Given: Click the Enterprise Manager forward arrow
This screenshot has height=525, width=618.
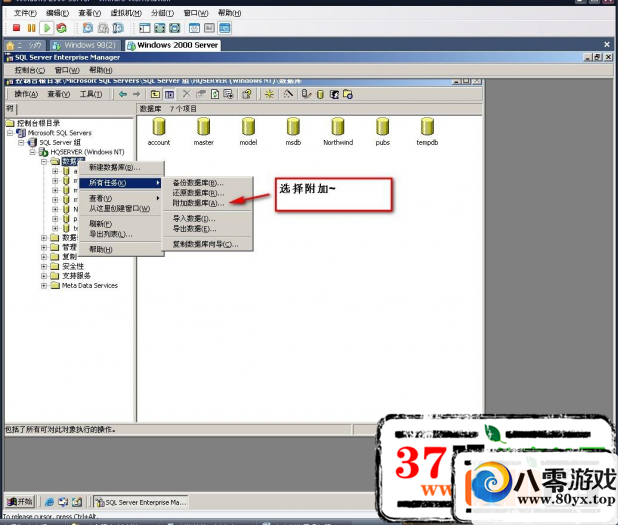Looking at the screenshot, I should pyautogui.click(x=136, y=94).
